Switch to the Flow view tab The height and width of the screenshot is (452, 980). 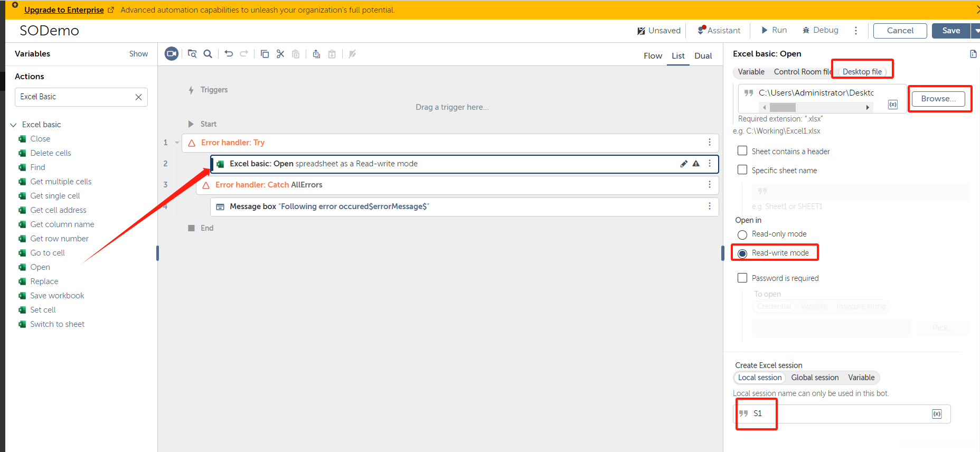(653, 56)
